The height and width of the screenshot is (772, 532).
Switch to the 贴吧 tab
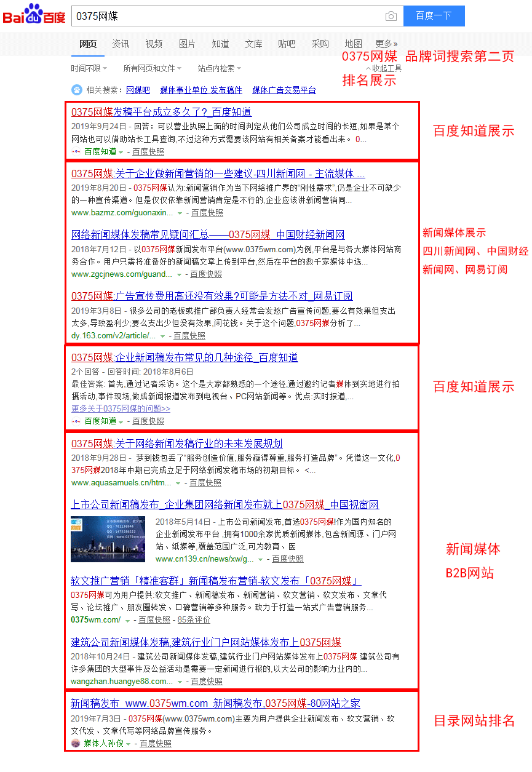pyautogui.click(x=287, y=44)
